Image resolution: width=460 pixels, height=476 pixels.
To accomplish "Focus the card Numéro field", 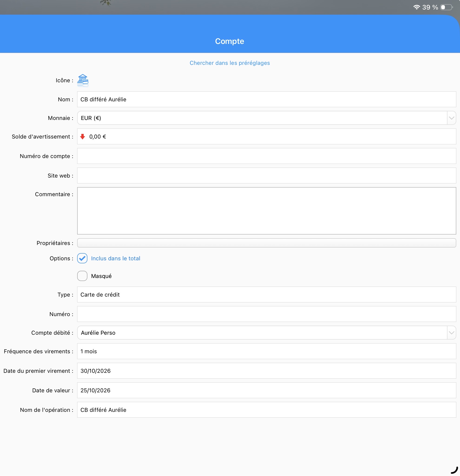I will (266, 314).
